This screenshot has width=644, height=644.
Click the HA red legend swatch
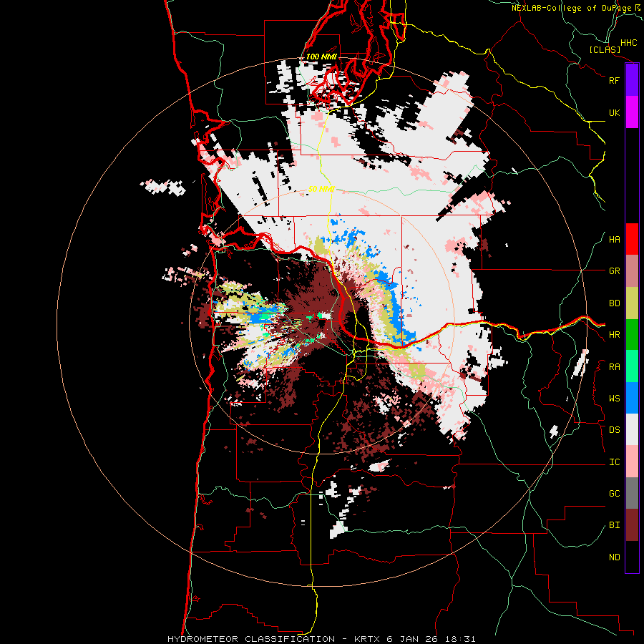(632, 239)
